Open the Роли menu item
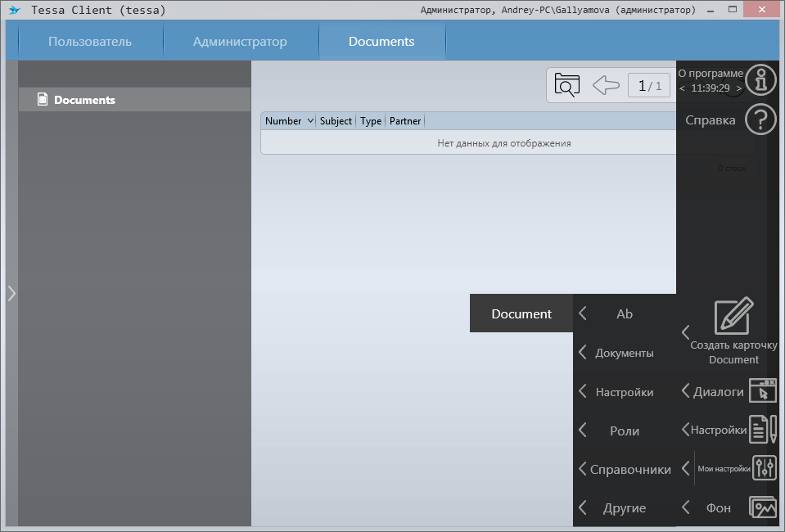785x532 pixels. (624, 431)
